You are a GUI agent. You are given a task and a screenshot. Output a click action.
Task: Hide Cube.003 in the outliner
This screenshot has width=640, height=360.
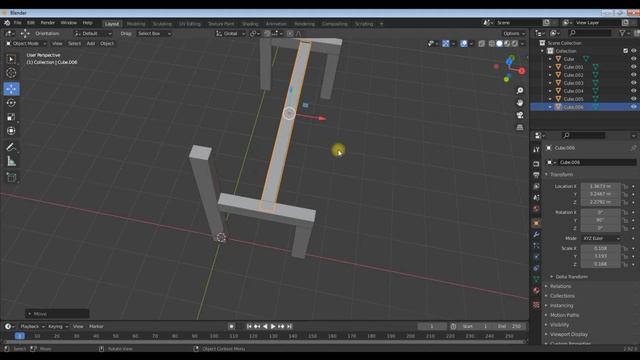click(633, 83)
